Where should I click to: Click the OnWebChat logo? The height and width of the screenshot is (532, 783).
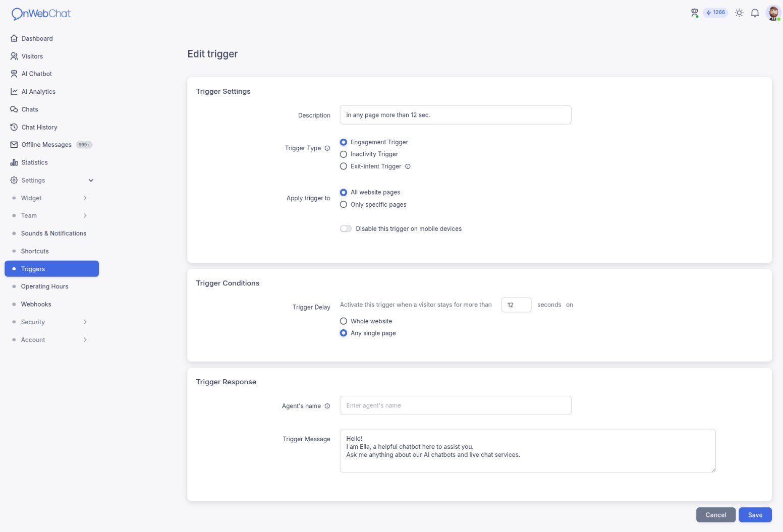tap(41, 14)
